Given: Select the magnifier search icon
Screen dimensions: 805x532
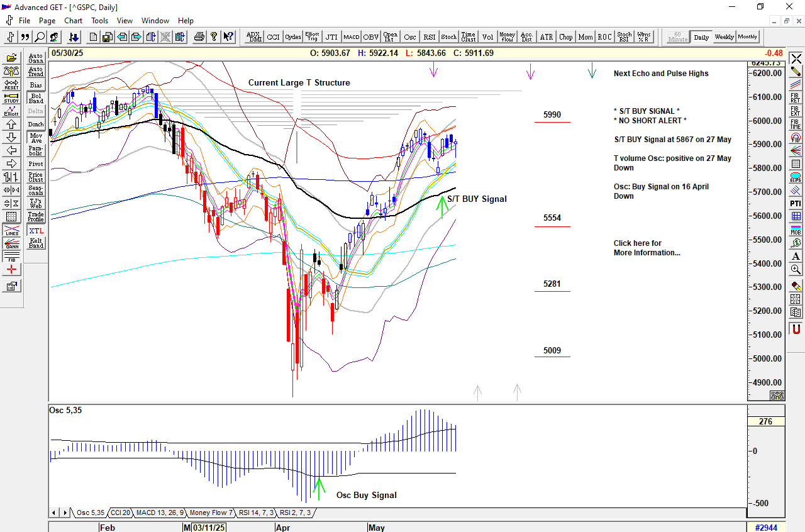Looking at the screenshot, I should pos(39,37).
